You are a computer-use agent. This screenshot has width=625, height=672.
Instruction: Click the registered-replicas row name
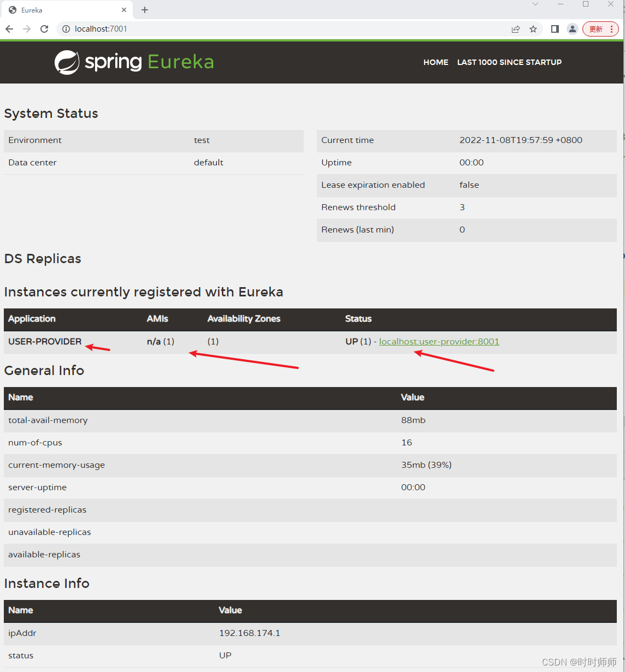[47, 510]
